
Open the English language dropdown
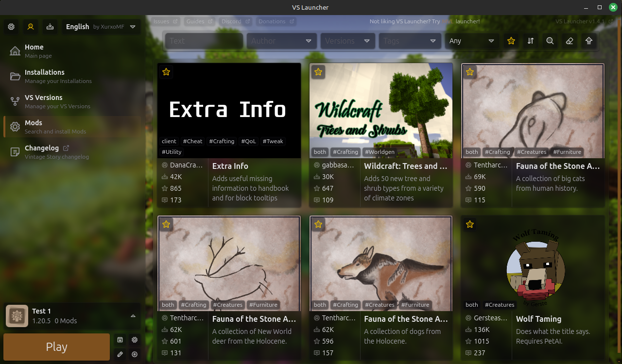coord(101,27)
